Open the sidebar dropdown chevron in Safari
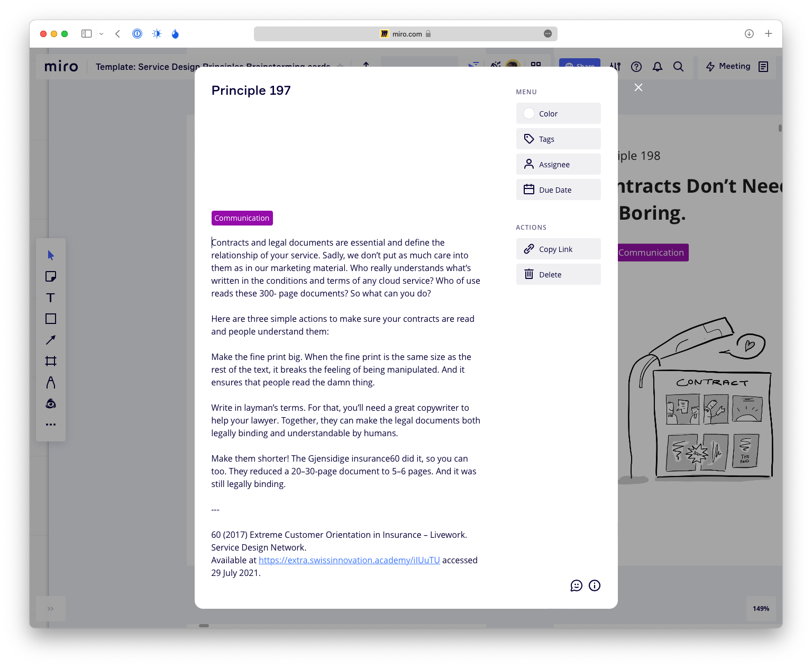This screenshot has width=812, height=667. click(101, 34)
